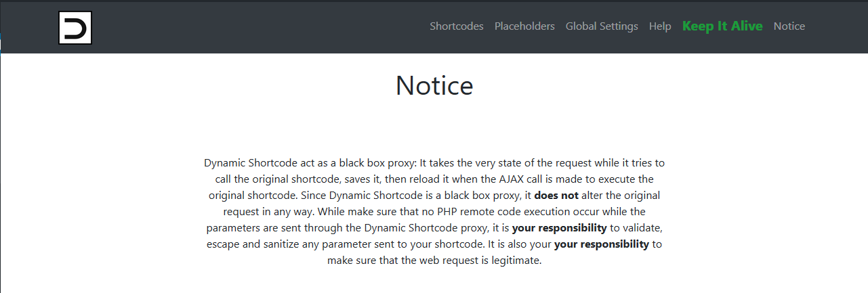Image resolution: width=868 pixels, height=293 pixels.
Task: Click the large Notice page heading
Action: pyautogui.click(x=434, y=85)
